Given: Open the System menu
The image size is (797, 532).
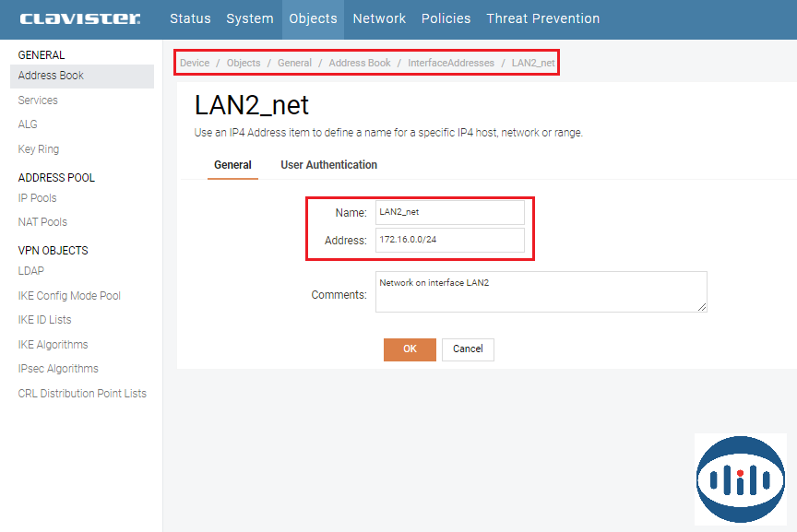Looking at the screenshot, I should click(x=250, y=18).
